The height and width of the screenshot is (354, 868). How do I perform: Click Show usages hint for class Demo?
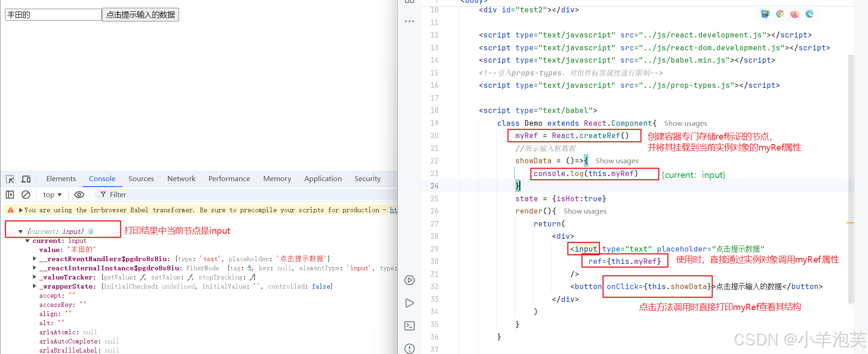pos(685,123)
